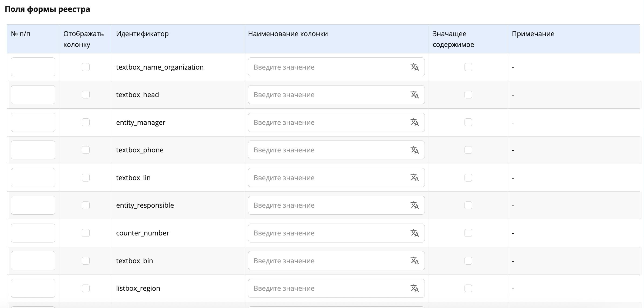The width and height of the screenshot is (644, 308).
Task: Open translation icon in listbox_region row
Action: tap(415, 288)
